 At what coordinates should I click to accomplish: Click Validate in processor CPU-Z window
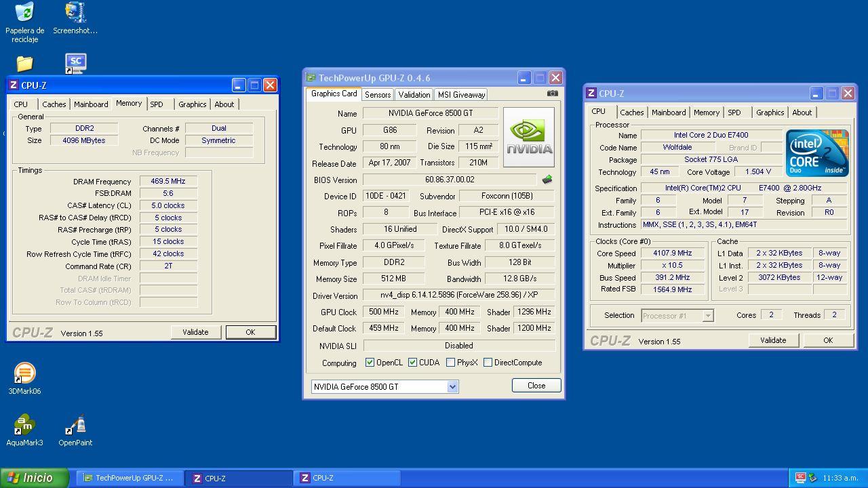(773, 340)
